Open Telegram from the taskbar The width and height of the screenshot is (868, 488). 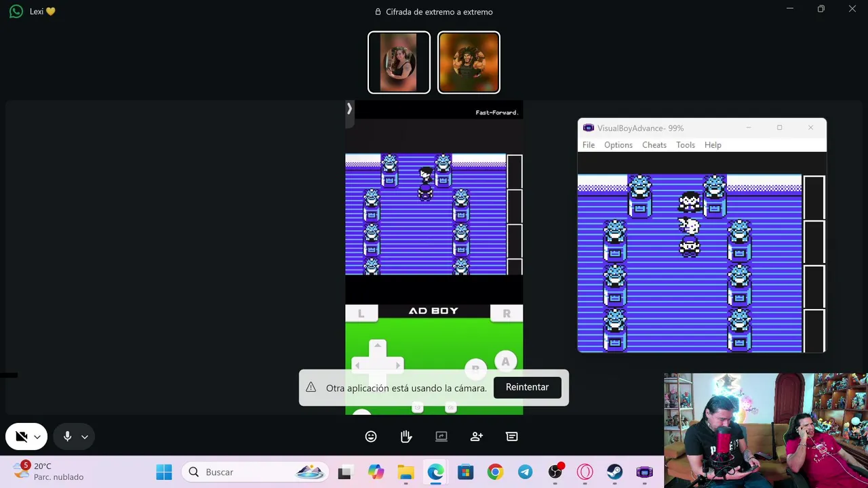pos(525,472)
